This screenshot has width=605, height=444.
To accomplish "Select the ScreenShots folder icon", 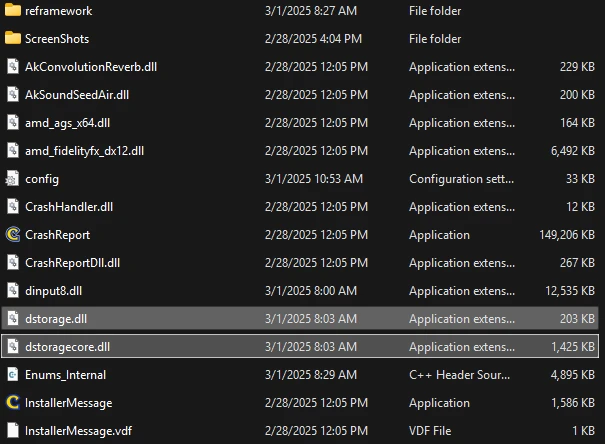I will click(13, 39).
